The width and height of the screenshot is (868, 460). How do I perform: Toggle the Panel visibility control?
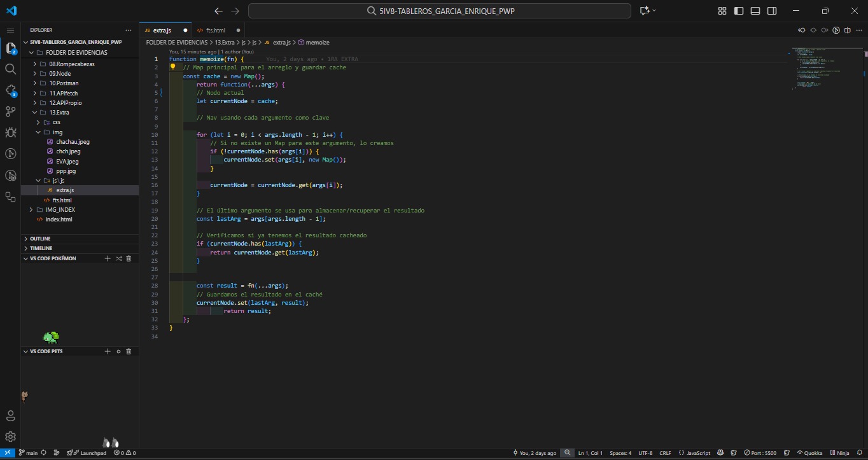click(x=755, y=11)
